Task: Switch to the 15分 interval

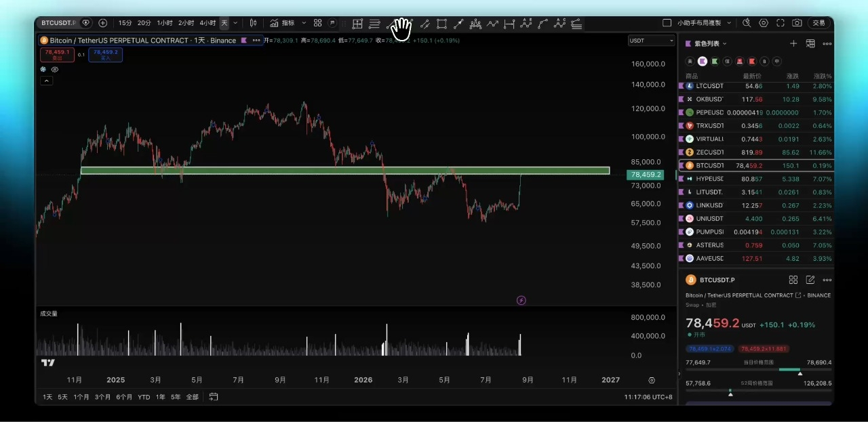Action: tap(125, 23)
